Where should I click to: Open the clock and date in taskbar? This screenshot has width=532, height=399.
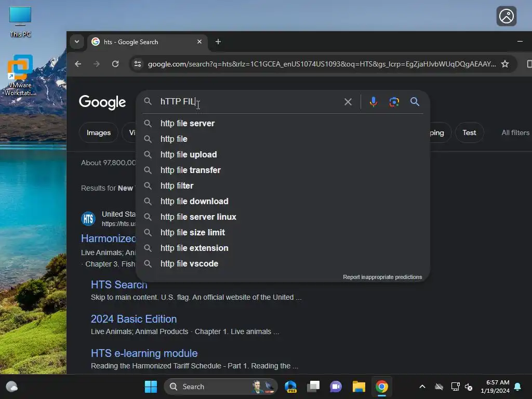(x=495, y=387)
